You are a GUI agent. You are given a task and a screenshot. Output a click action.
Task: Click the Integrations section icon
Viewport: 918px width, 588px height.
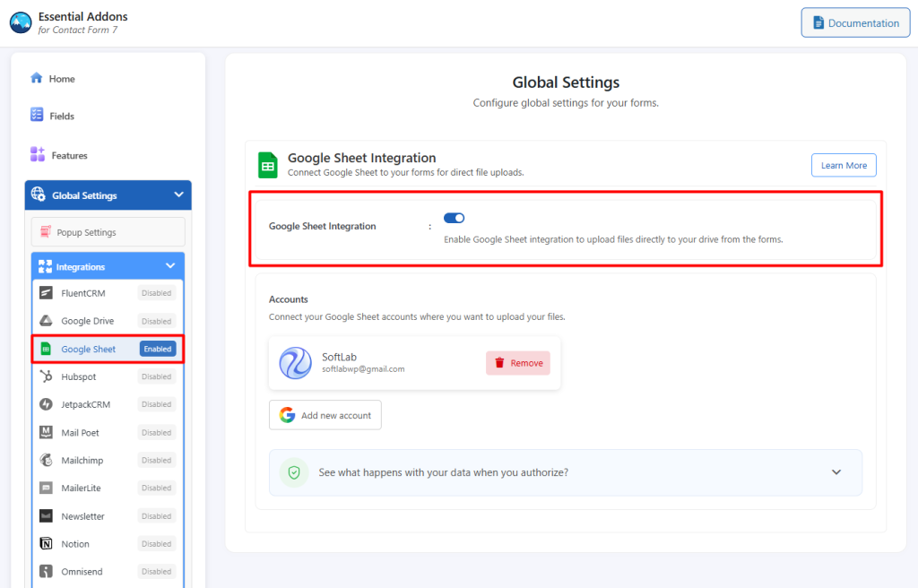coord(45,266)
